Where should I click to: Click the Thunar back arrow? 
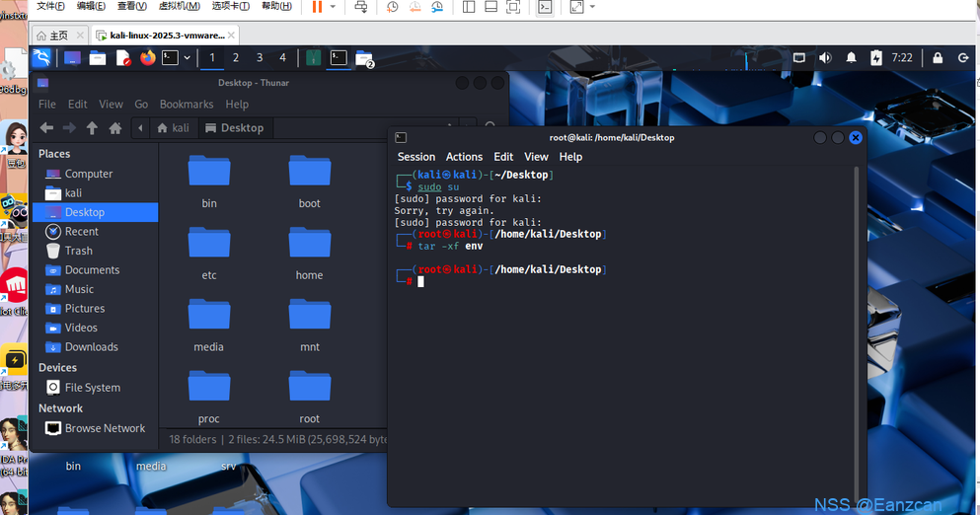pos(45,128)
